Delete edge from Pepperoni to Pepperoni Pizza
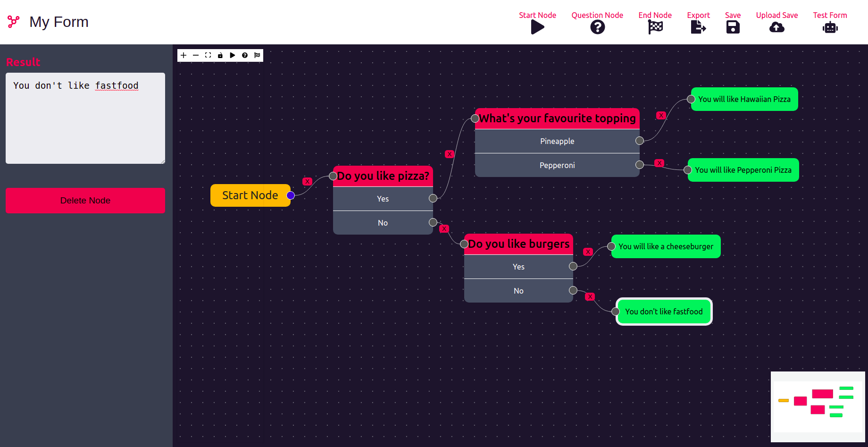868x447 pixels. (659, 163)
